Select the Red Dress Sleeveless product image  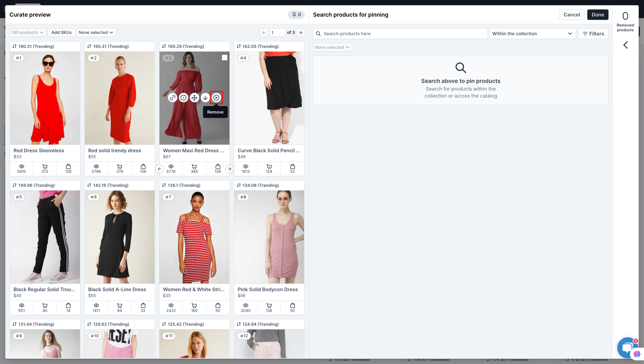pyautogui.click(x=45, y=98)
